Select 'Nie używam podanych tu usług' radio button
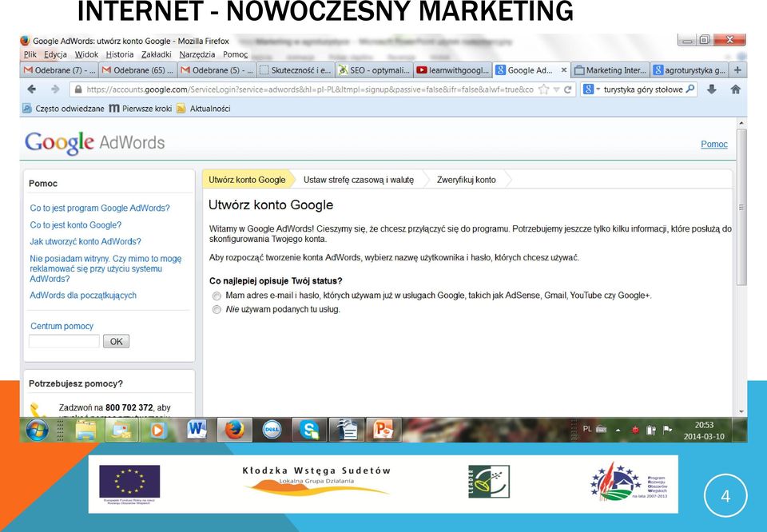Viewport: 767px width, 532px height. click(x=217, y=309)
